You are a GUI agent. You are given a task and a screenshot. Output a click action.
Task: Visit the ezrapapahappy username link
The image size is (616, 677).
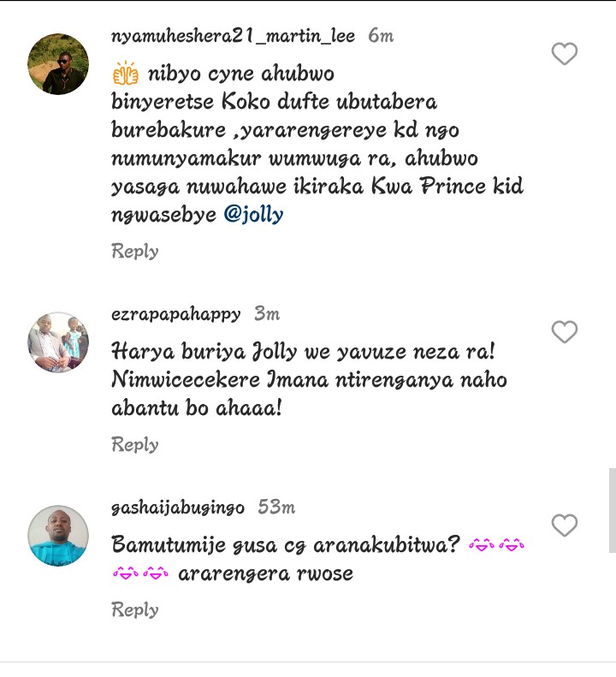coord(176,314)
